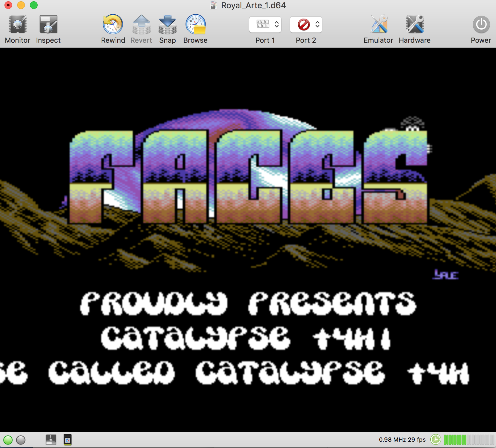Click the green drive LED indicator
Screen dimensions: 496x448
pyautogui.click(x=8, y=440)
